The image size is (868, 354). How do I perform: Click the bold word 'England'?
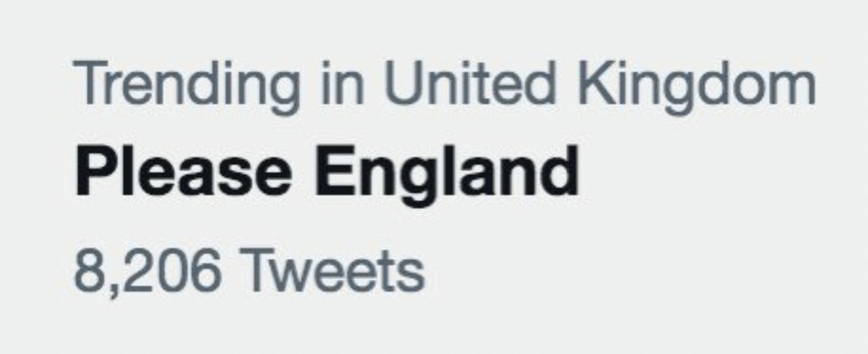(x=448, y=173)
